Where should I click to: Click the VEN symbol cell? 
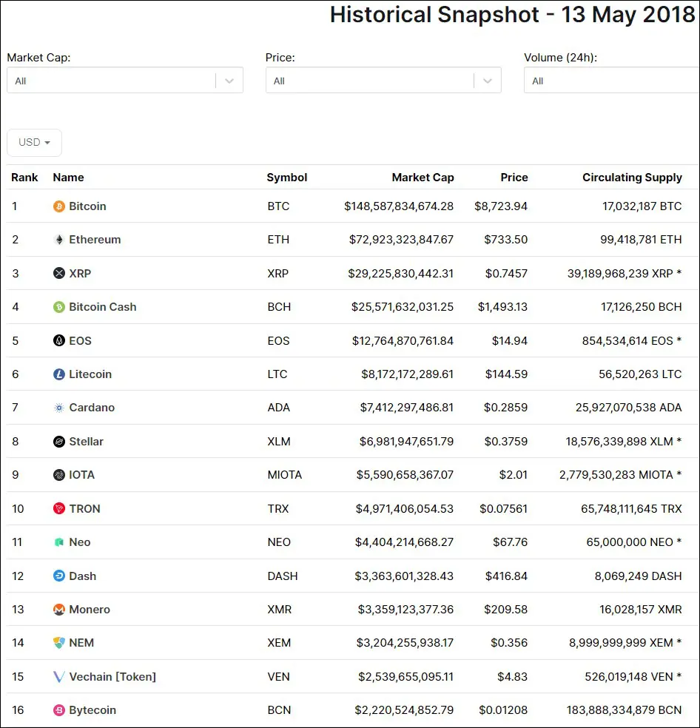(x=279, y=677)
